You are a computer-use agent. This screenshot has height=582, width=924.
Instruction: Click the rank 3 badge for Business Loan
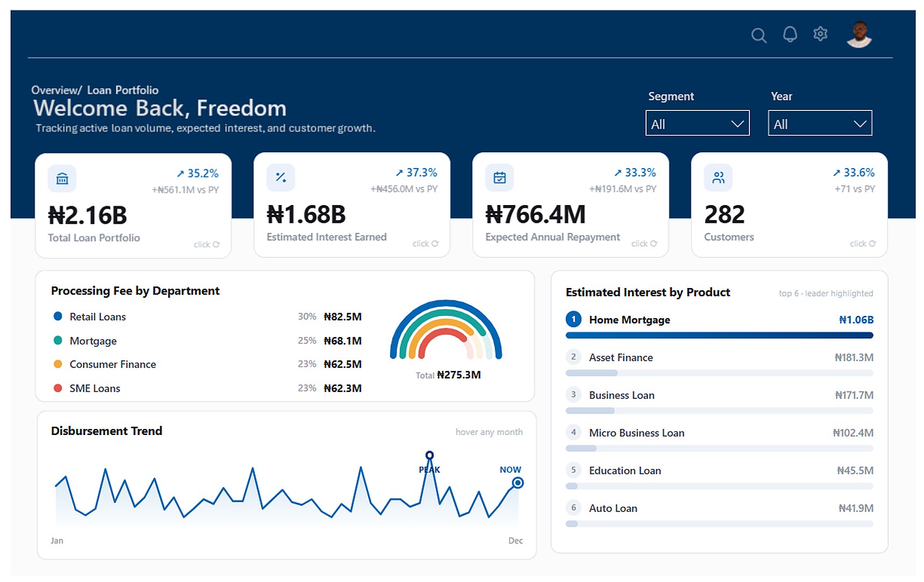[x=573, y=395]
